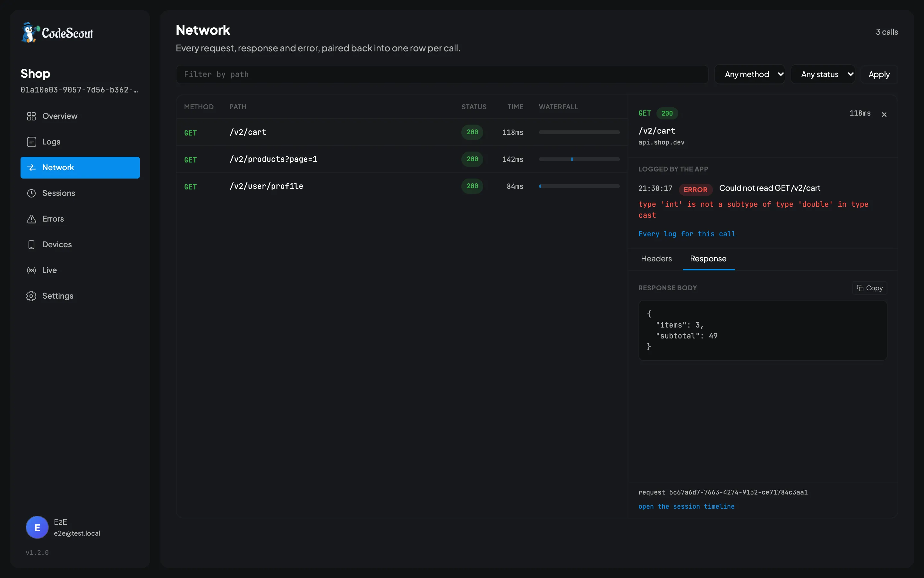Select the /v2/products?page=1 path cell
The image size is (924, 578).
(x=273, y=159)
